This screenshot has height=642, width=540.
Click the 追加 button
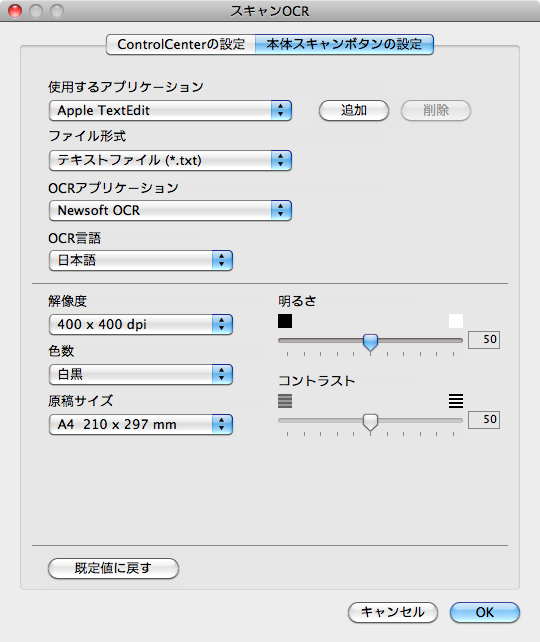(354, 111)
